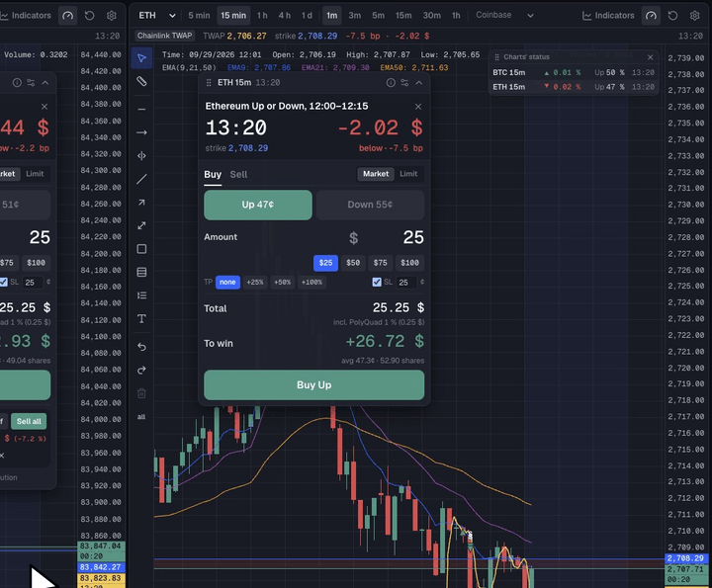The image size is (712, 588).
Task: Click the speedometer icon in left chart top bar
Action: [67, 16]
